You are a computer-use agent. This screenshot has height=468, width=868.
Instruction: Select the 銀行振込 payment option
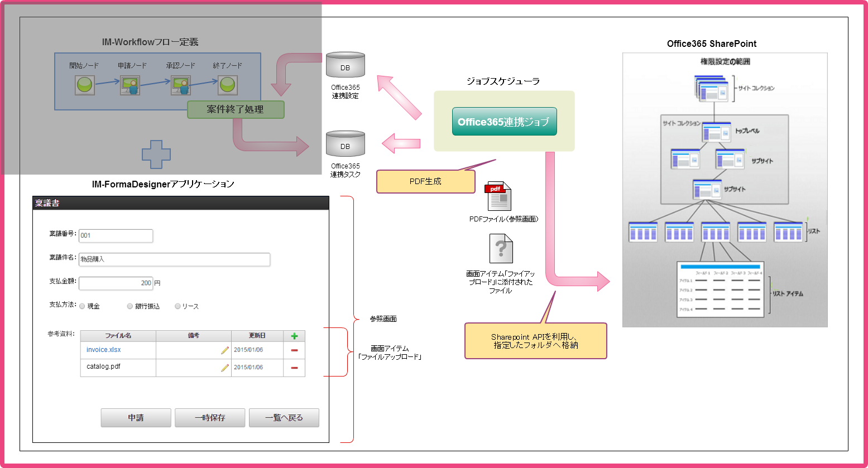[x=130, y=306]
